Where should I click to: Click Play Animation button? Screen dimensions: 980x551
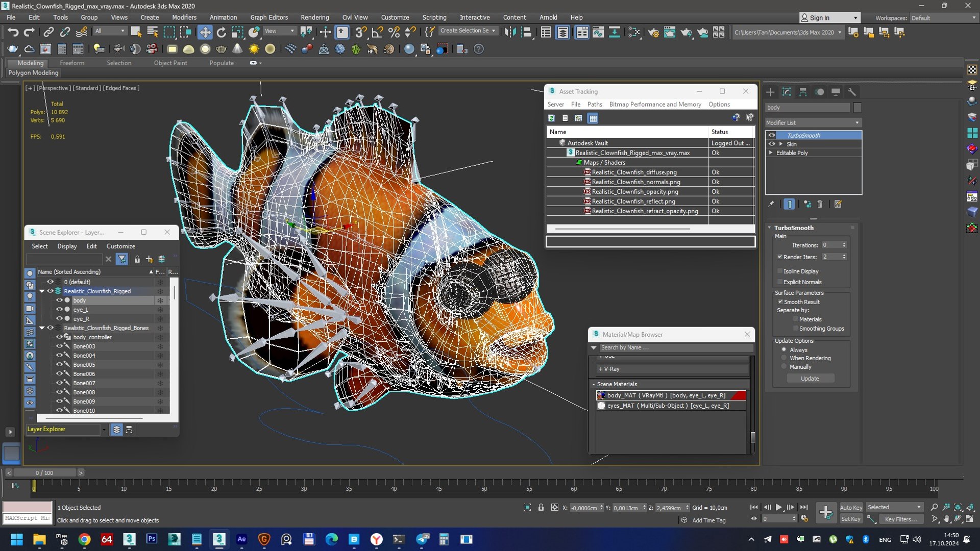pos(779,507)
